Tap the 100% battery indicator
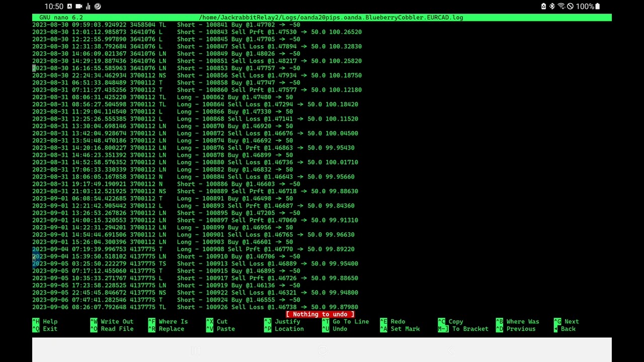 click(588, 6)
